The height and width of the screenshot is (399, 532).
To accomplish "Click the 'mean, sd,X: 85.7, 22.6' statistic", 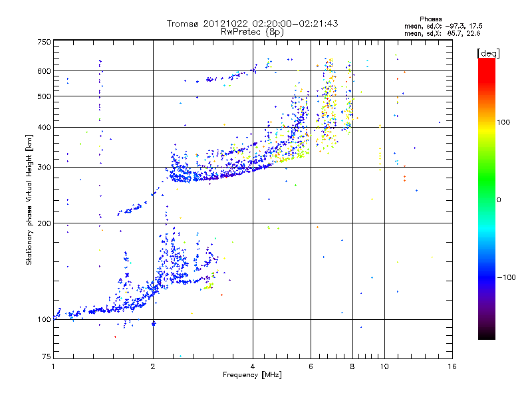I will [x=442, y=33].
